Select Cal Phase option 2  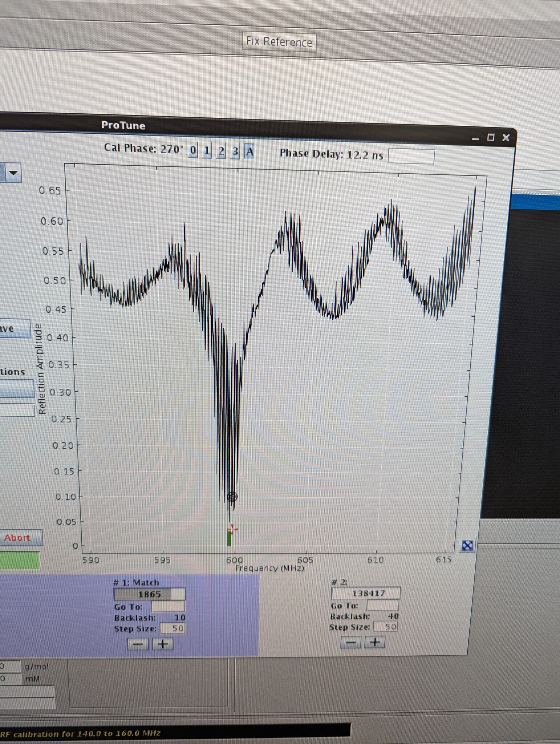click(221, 151)
